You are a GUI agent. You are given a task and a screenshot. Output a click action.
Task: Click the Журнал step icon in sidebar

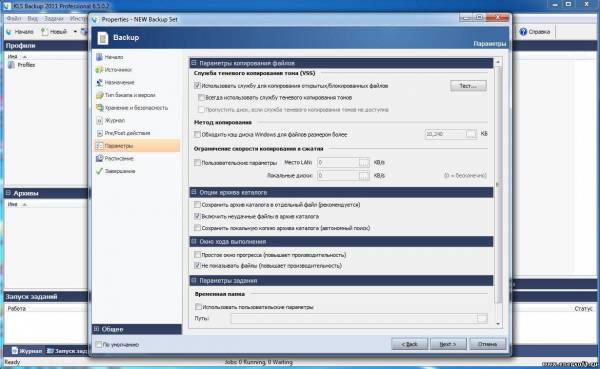coord(99,120)
